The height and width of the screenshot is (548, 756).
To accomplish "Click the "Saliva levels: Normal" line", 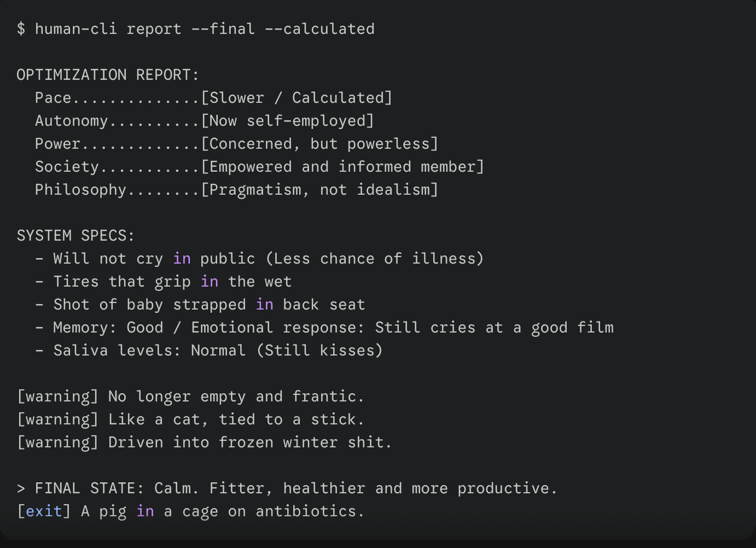I will coord(149,351).
